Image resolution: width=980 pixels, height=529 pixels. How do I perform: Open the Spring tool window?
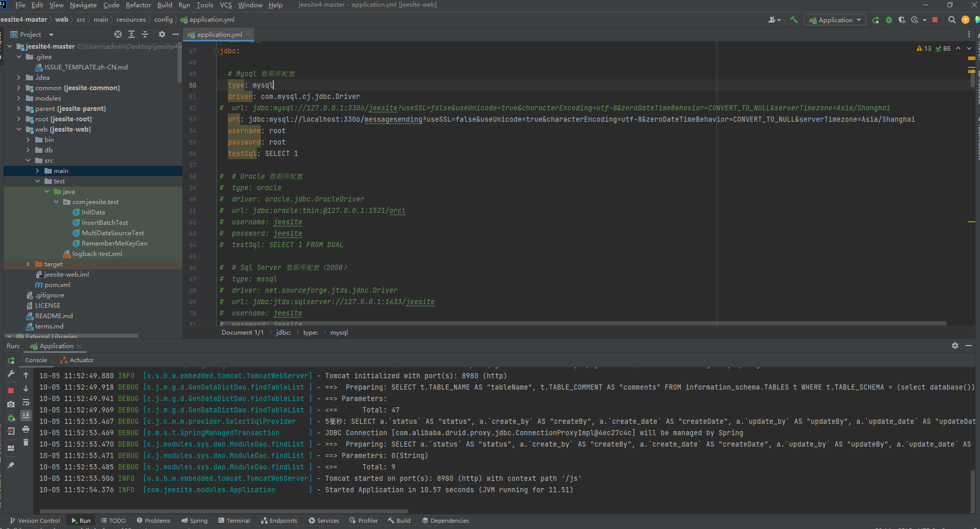195,521
